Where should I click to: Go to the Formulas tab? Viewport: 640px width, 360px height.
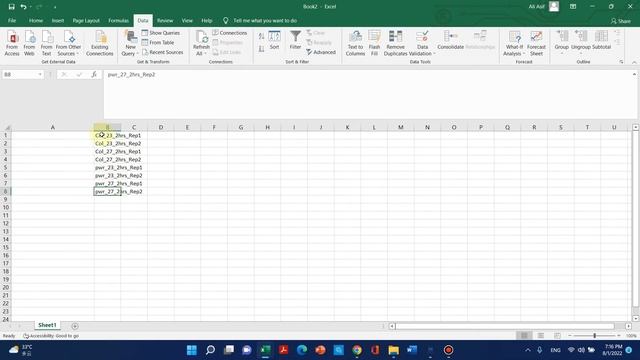[x=118, y=20]
